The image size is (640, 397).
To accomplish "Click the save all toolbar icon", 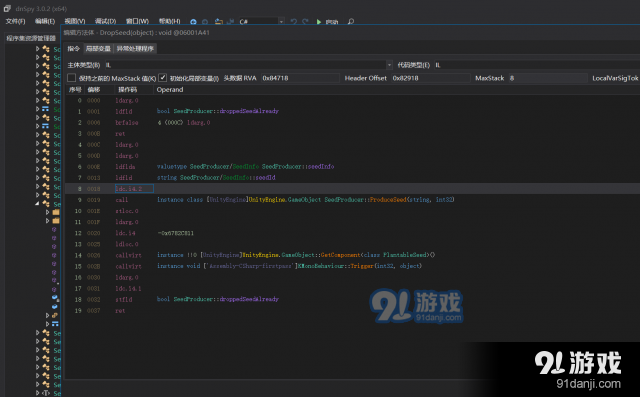I will [231, 22].
